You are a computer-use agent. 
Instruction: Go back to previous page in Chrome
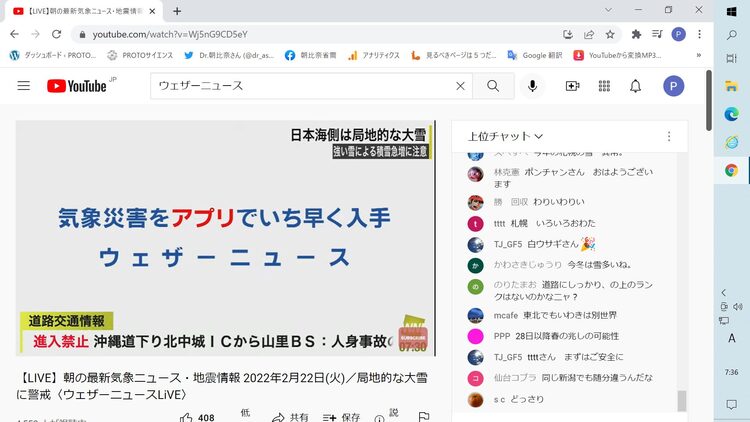pyautogui.click(x=14, y=34)
